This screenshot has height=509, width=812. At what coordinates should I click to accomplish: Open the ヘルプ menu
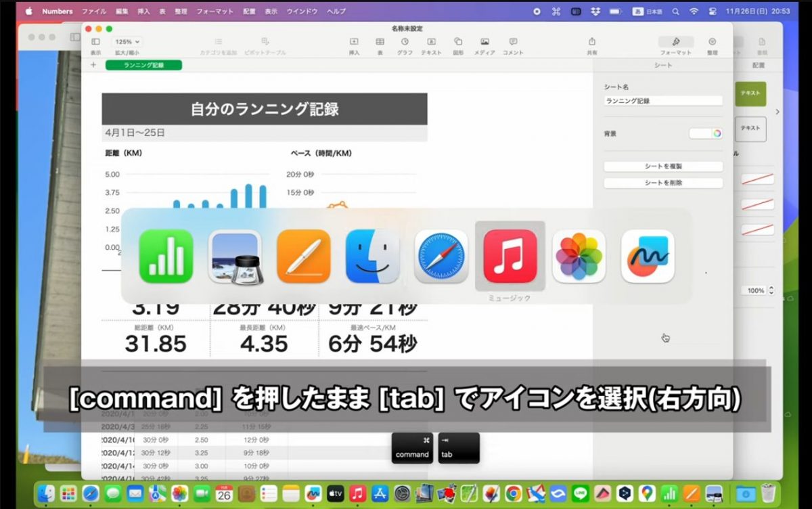tap(336, 12)
